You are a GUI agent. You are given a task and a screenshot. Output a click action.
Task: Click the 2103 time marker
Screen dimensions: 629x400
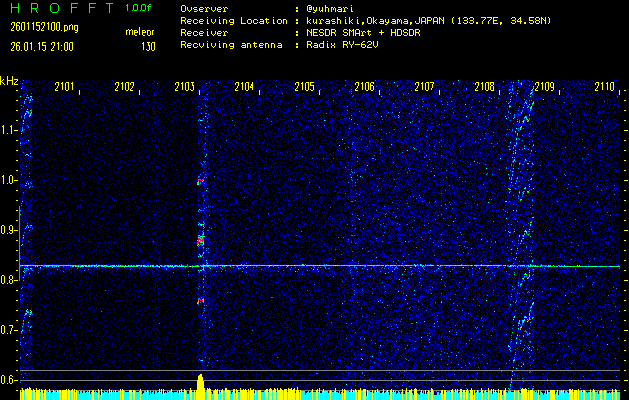(x=185, y=86)
